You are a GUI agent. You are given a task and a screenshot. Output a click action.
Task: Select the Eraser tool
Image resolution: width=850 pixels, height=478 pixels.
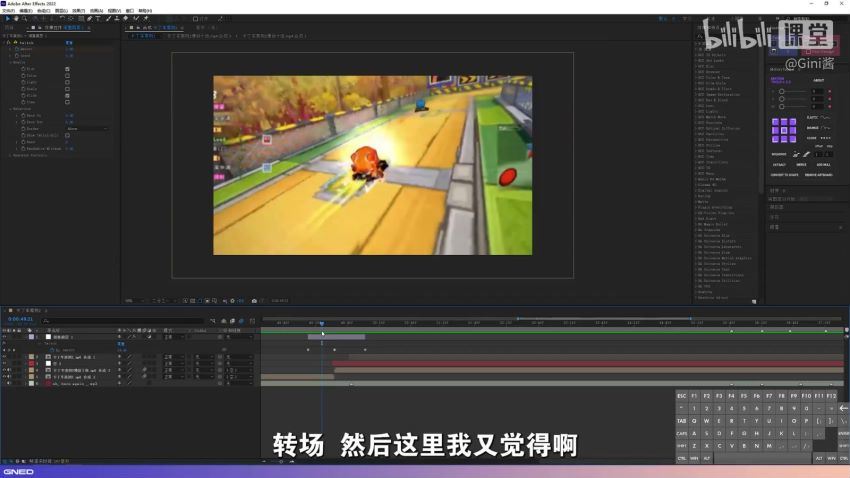[x=125, y=18]
